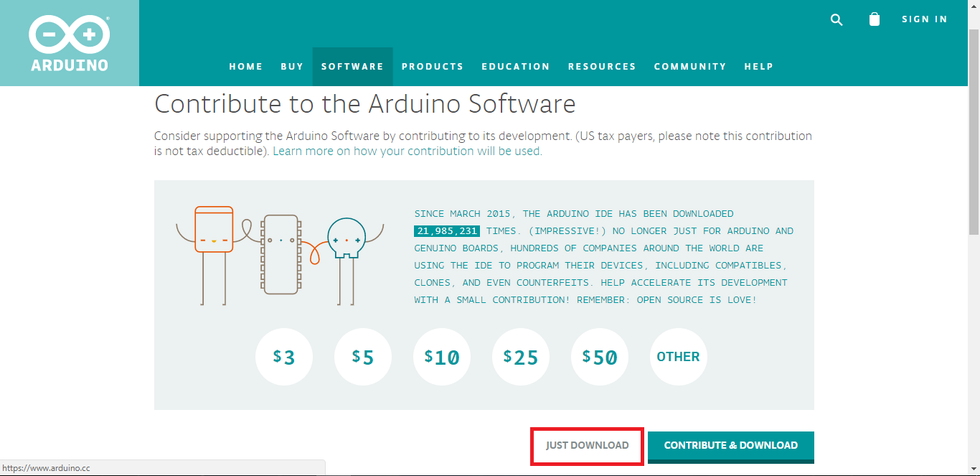Open the BUY menu item

[292, 66]
